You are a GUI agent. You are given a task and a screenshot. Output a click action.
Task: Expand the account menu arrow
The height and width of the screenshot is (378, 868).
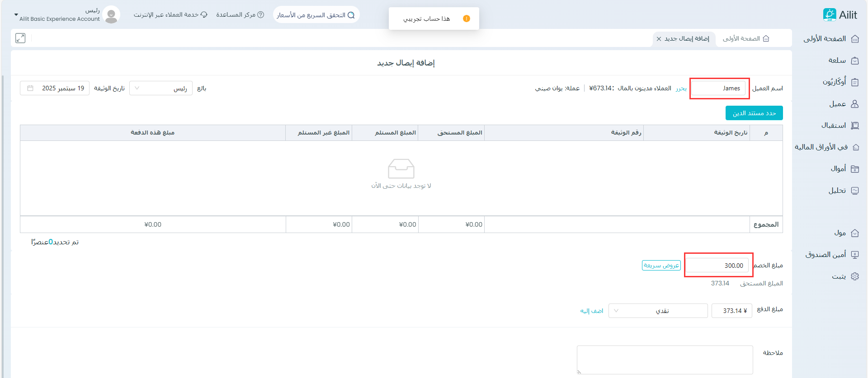[x=16, y=15]
